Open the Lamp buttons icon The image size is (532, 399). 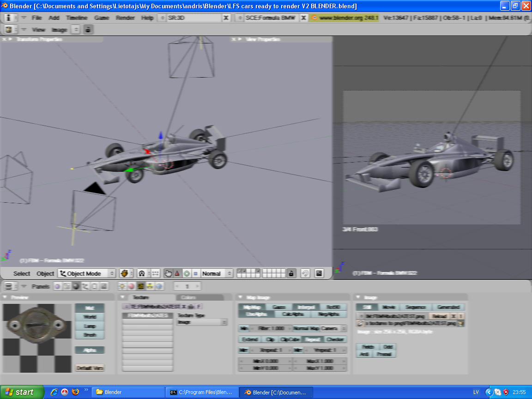click(122, 286)
